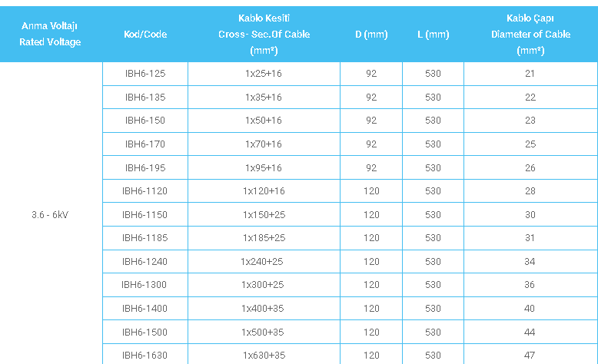Click code IBH6-1630 in the table
The image size is (598, 364).
point(145,356)
